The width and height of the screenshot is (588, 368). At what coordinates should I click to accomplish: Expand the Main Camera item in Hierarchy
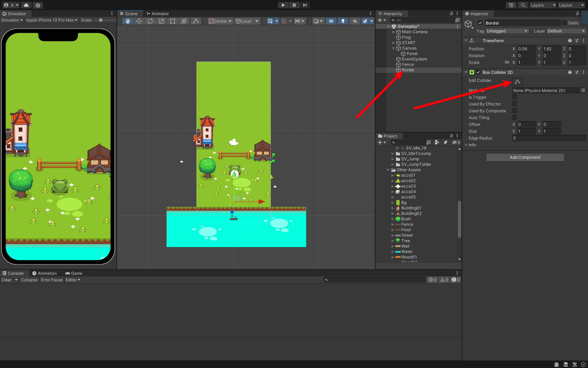pos(393,32)
